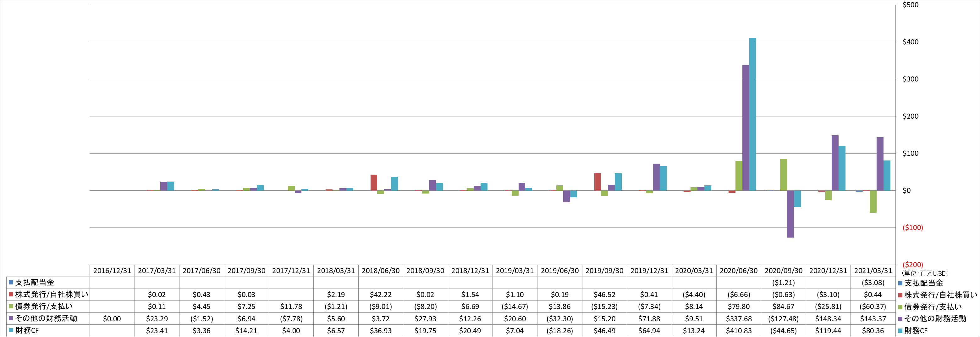The height and width of the screenshot is (337, 980).
Task: Select the $23.41 cell
Action: click(157, 331)
